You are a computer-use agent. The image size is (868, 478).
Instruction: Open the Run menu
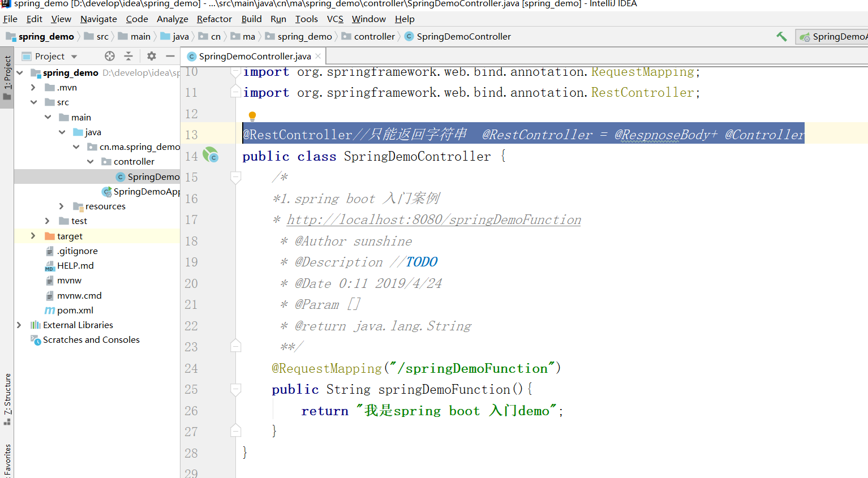(278, 19)
